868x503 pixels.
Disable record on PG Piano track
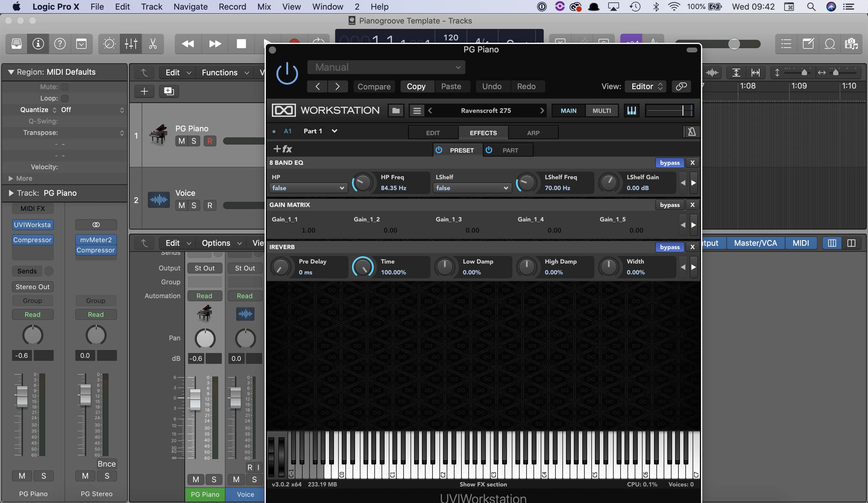tap(210, 141)
